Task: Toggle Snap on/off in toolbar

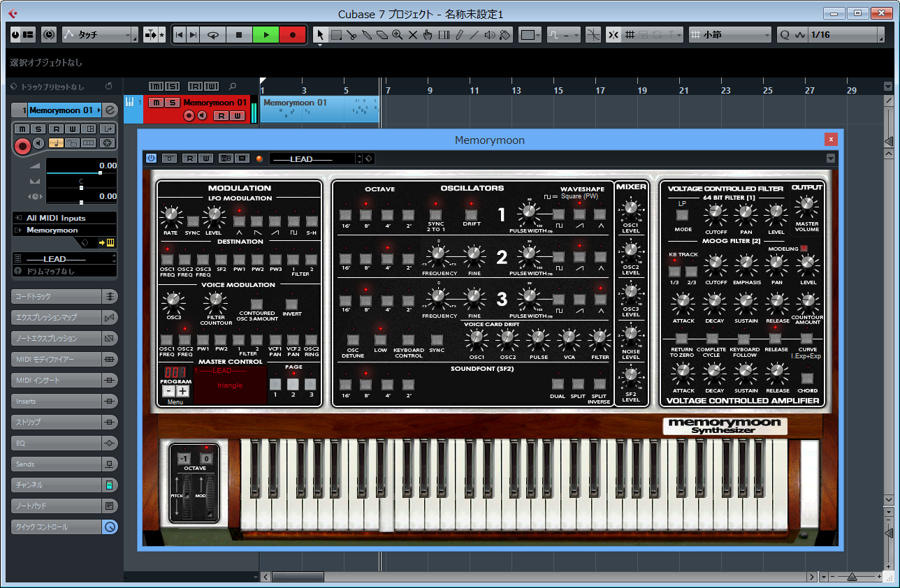Action: (613, 34)
